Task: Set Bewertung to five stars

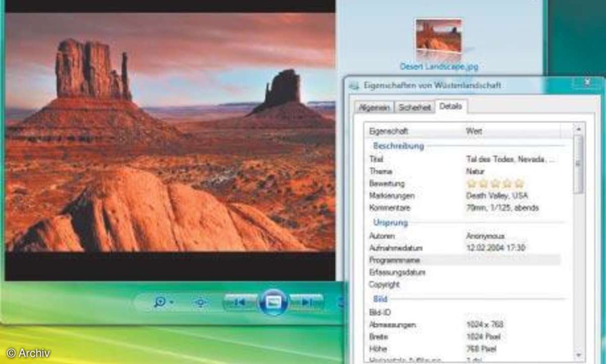Action: coord(519,184)
